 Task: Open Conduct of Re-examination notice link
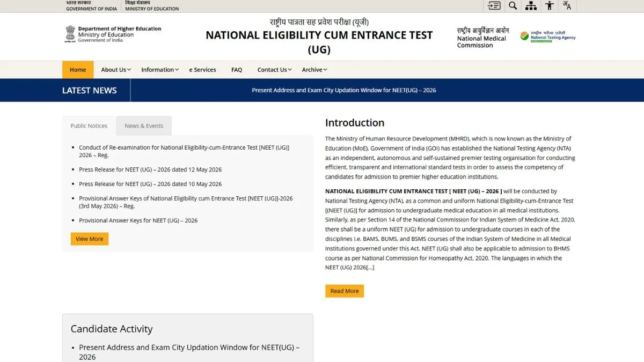(x=184, y=151)
